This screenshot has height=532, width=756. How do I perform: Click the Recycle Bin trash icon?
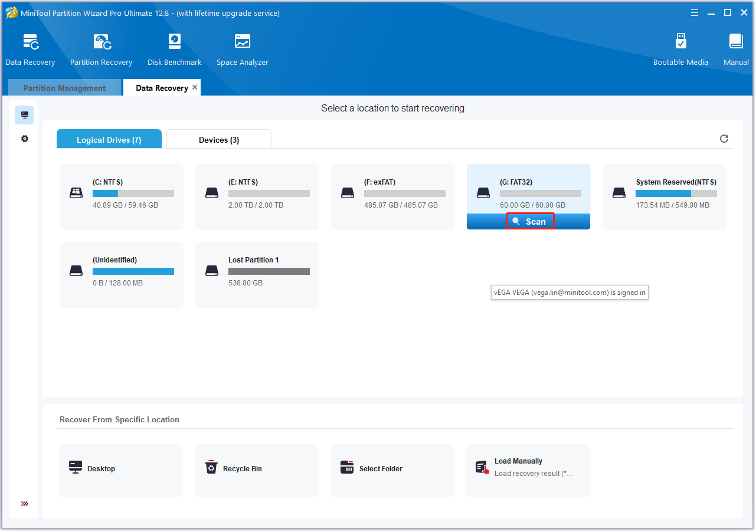pos(211,468)
